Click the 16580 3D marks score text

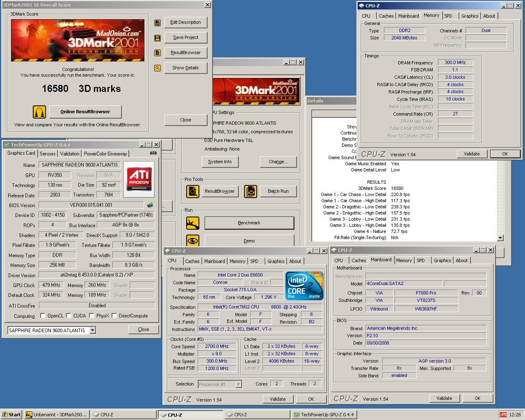(x=81, y=89)
